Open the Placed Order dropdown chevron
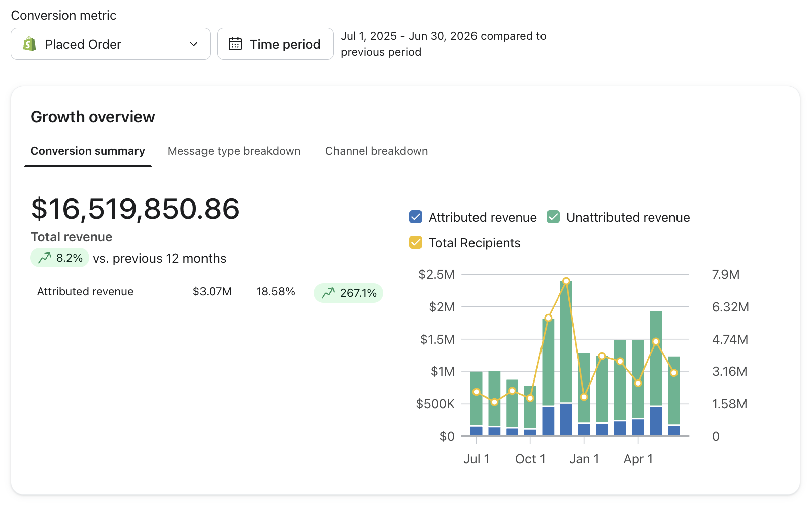 point(194,44)
